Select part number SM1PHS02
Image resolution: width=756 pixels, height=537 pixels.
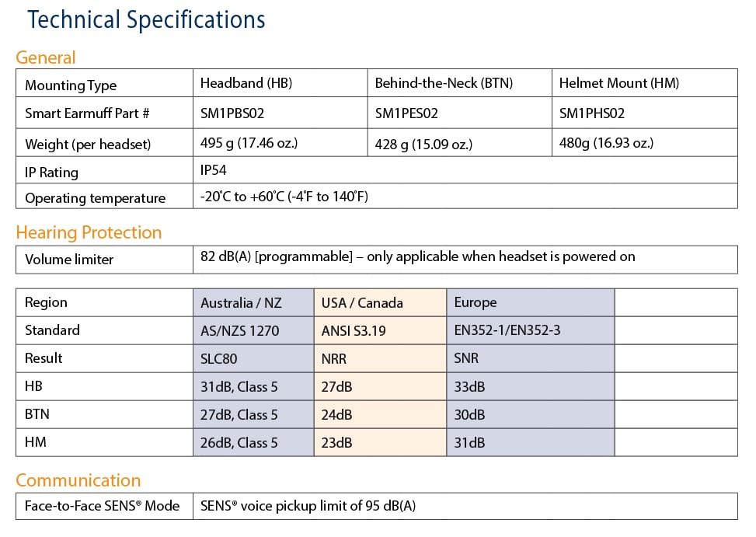(591, 113)
